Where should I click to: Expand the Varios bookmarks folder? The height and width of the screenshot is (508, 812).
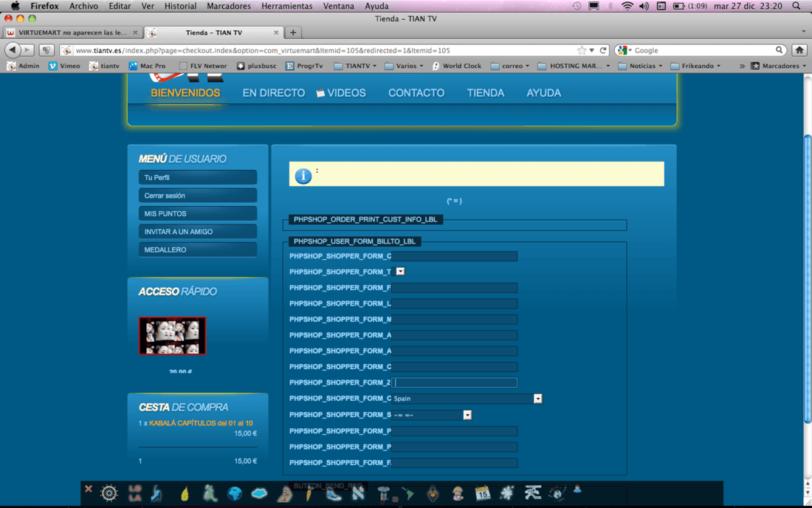click(x=404, y=66)
